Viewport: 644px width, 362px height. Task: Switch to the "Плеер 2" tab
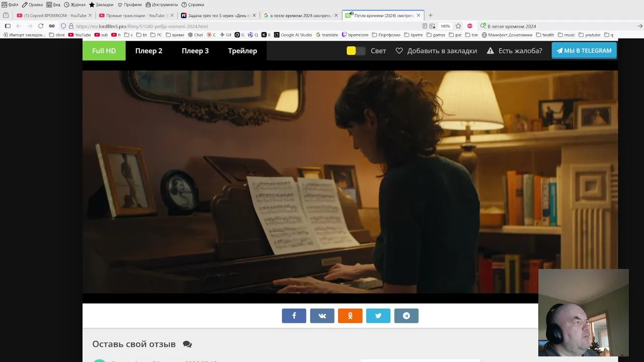pos(149,51)
